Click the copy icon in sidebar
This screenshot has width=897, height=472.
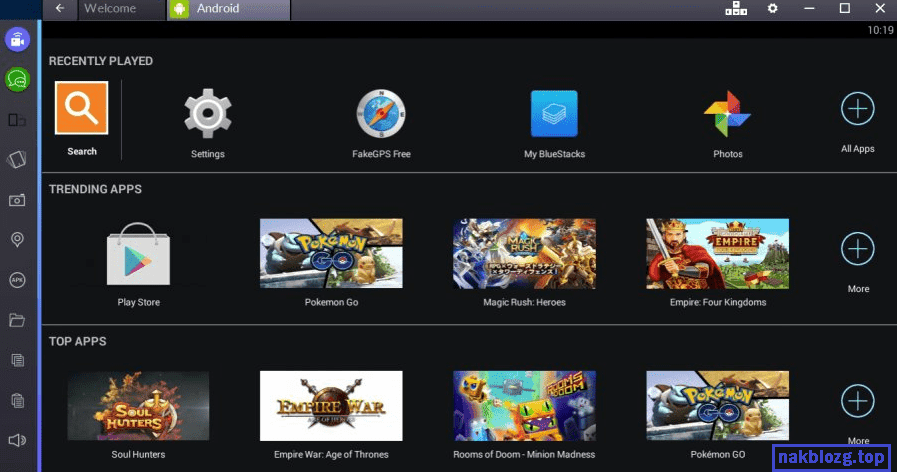pos(17,360)
